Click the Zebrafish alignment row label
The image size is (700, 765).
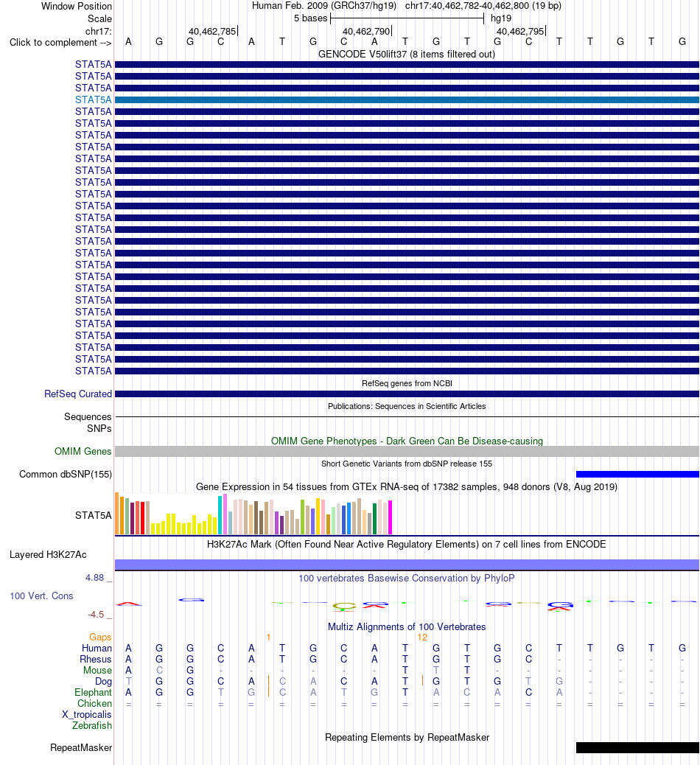tap(91, 725)
